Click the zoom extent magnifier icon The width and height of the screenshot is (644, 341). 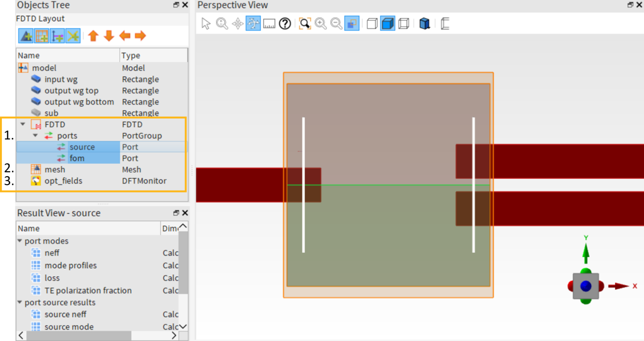[304, 24]
